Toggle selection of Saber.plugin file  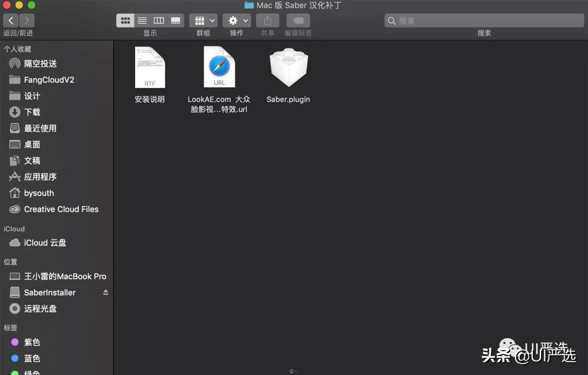[x=288, y=66]
